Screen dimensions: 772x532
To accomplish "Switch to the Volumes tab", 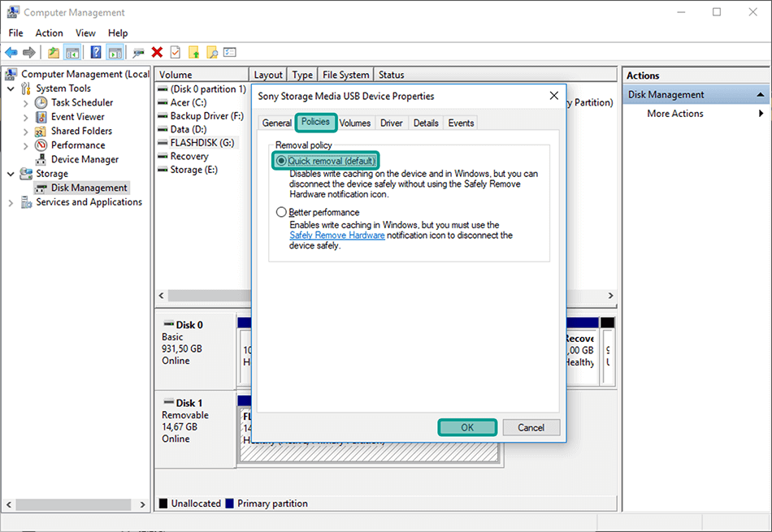I will [x=355, y=123].
